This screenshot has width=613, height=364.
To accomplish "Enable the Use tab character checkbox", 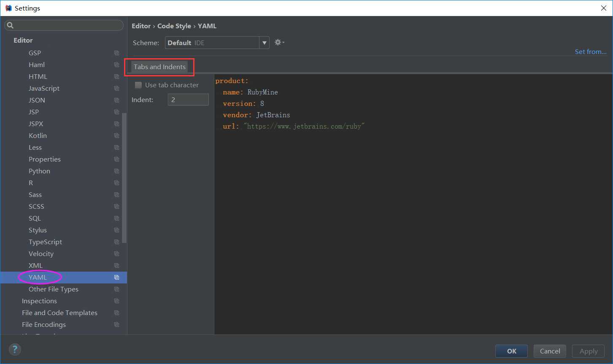I will pyautogui.click(x=138, y=85).
